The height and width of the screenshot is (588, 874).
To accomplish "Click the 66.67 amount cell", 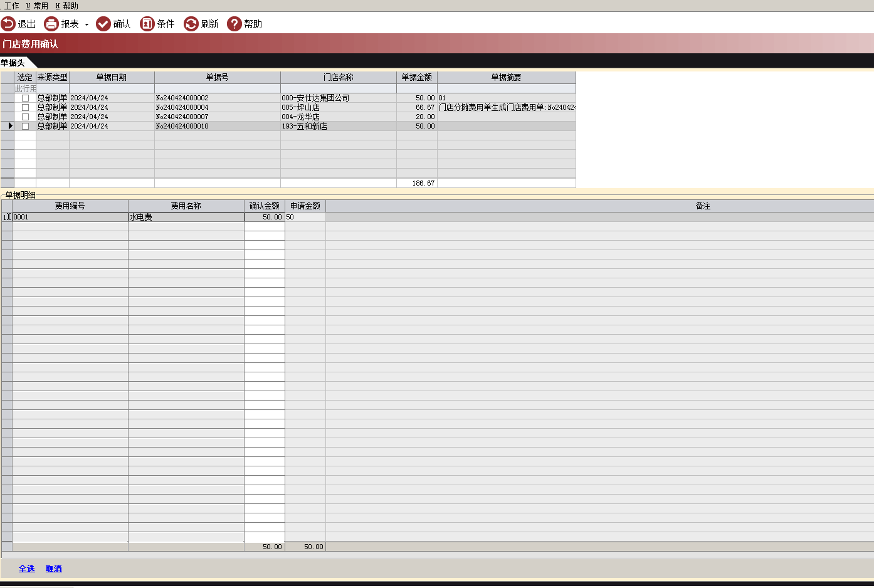I will point(417,108).
